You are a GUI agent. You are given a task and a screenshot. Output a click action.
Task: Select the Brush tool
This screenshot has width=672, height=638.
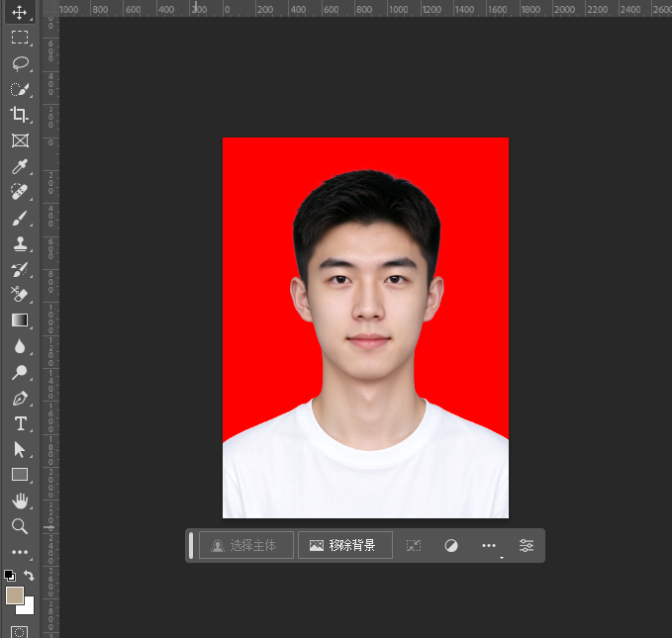(x=20, y=218)
